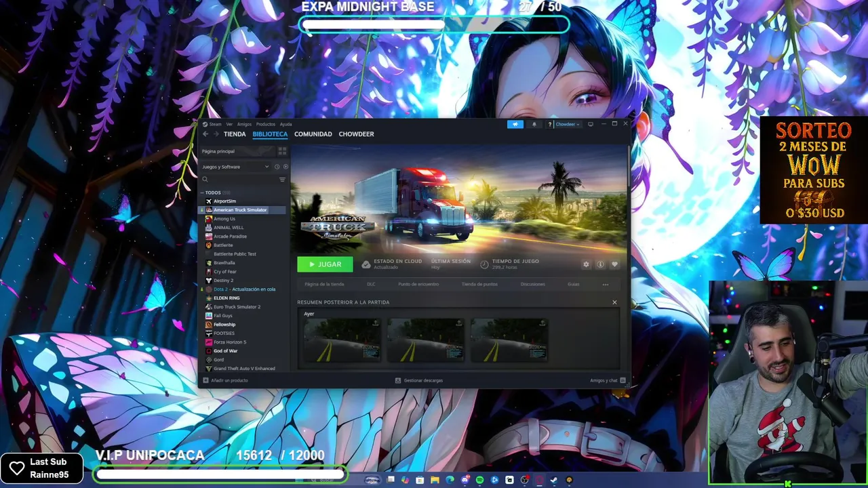This screenshot has width=868, height=488.
Task: Open the DLC link
Action: (x=371, y=284)
